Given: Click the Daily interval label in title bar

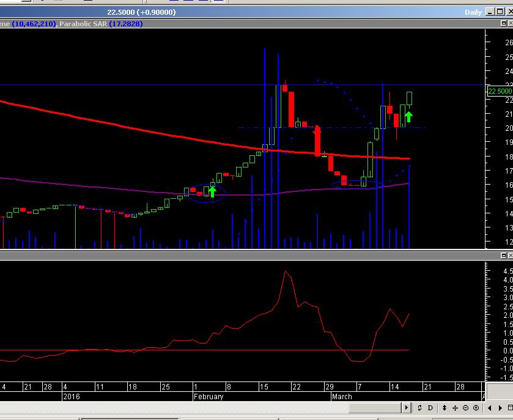Looking at the screenshot, I should click(473, 12).
